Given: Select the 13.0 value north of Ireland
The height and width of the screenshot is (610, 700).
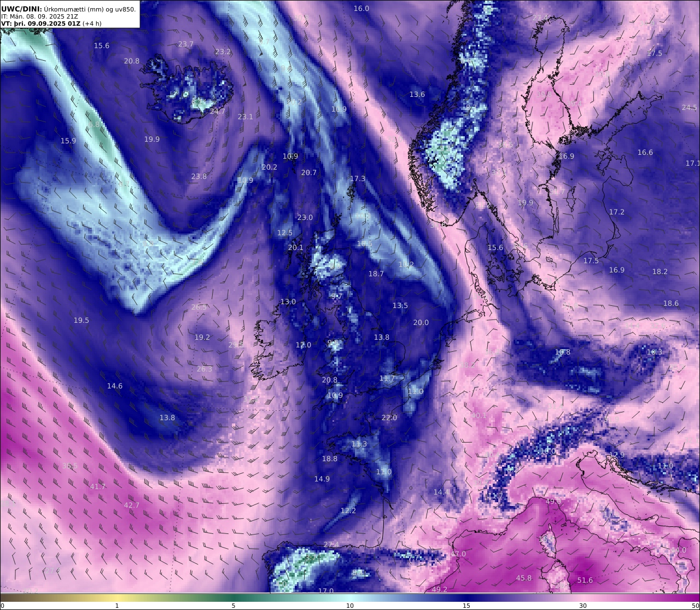Looking at the screenshot, I should [x=288, y=301].
